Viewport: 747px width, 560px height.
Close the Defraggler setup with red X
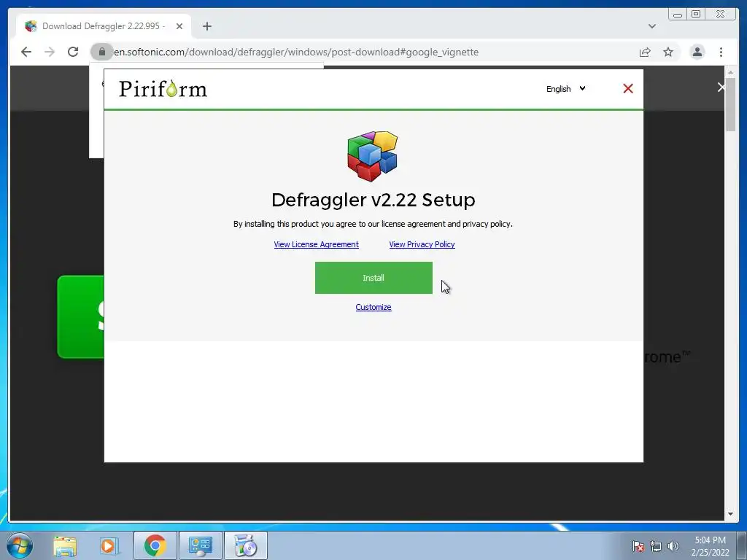click(x=628, y=88)
